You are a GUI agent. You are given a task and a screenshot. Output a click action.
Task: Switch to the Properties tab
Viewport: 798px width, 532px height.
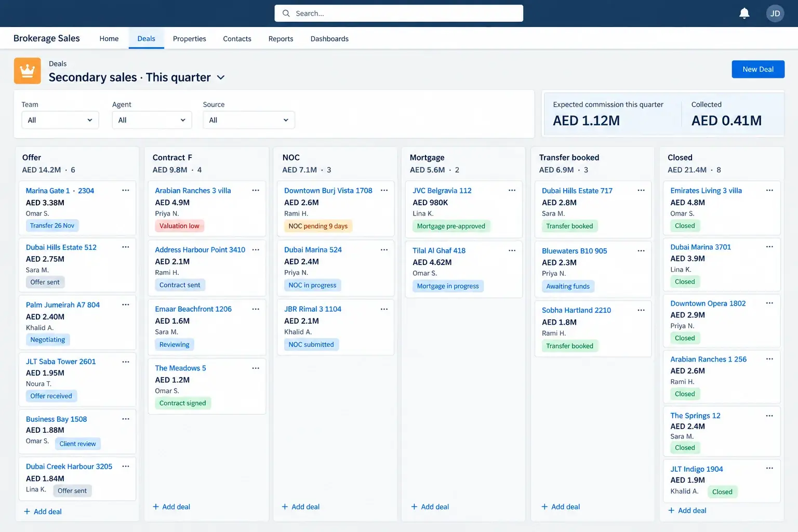(190, 38)
